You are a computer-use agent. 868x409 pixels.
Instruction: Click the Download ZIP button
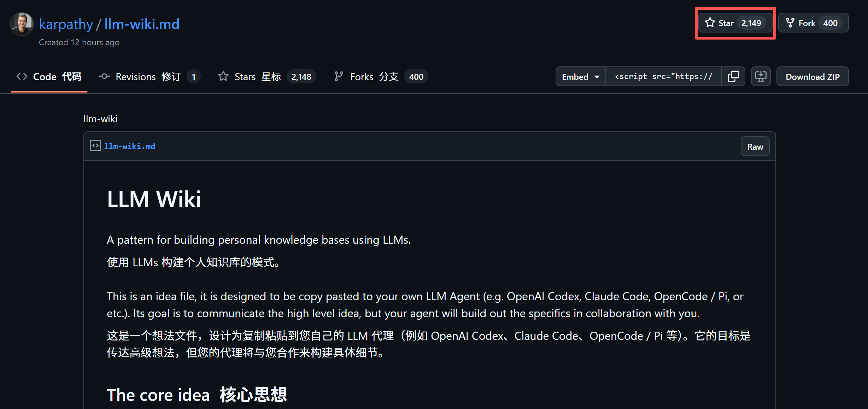812,76
